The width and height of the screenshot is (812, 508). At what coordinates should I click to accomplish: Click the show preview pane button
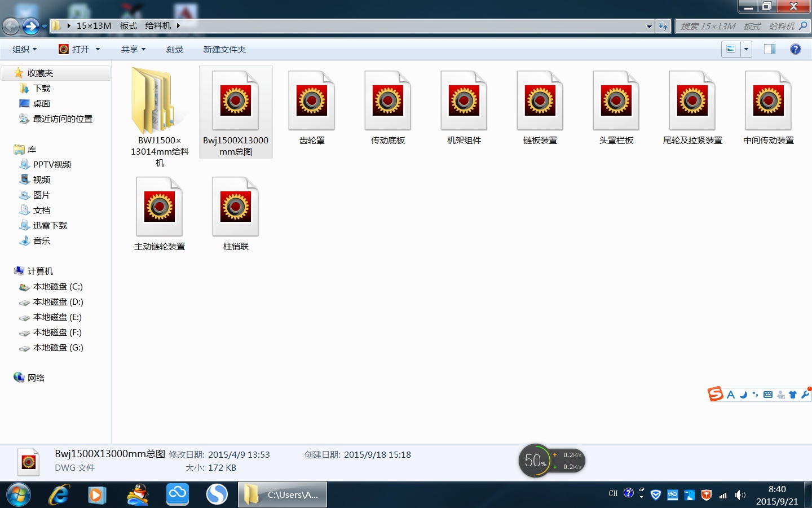pyautogui.click(x=769, y=49)
